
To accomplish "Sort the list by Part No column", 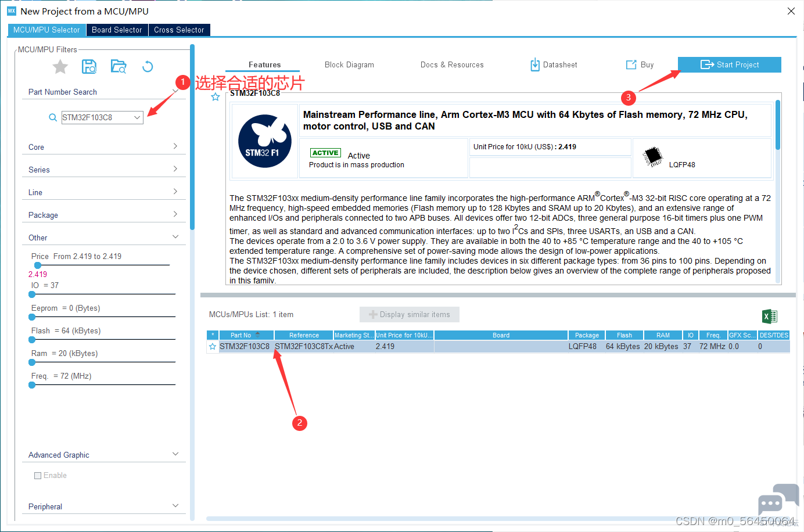I will pyautogui.click(x=246, y=335).
